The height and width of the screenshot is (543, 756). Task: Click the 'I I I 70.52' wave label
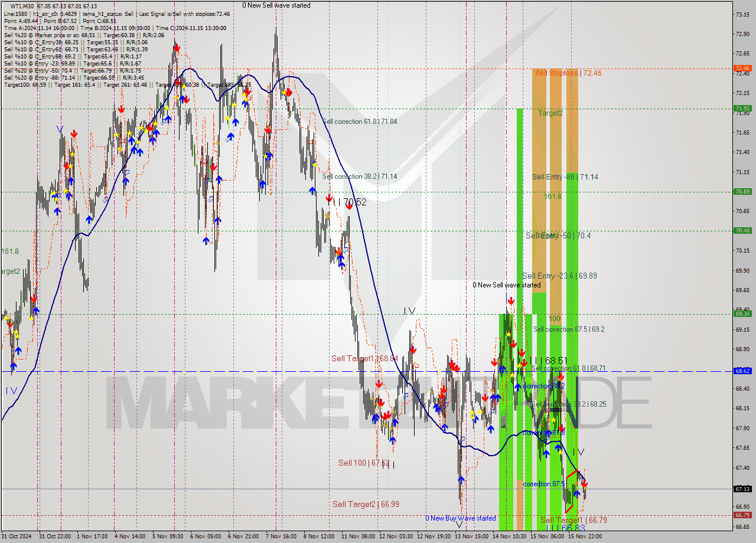pyautogui.click(x=347, y=202)
